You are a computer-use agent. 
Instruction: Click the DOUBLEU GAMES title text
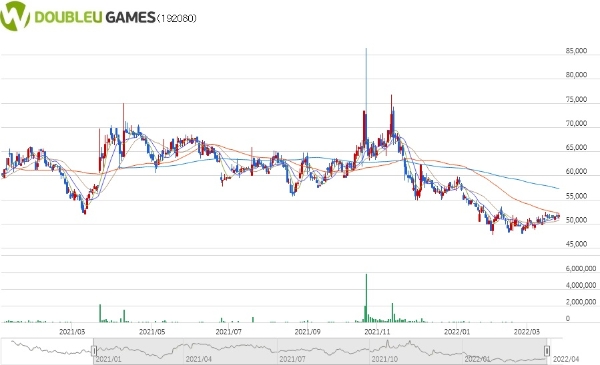click(95, 17)
